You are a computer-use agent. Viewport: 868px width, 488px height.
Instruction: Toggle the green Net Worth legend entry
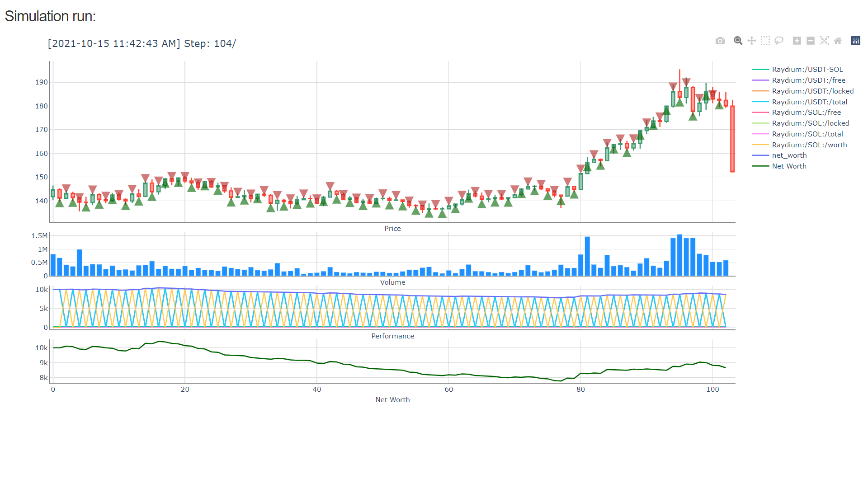pos(789,166)
